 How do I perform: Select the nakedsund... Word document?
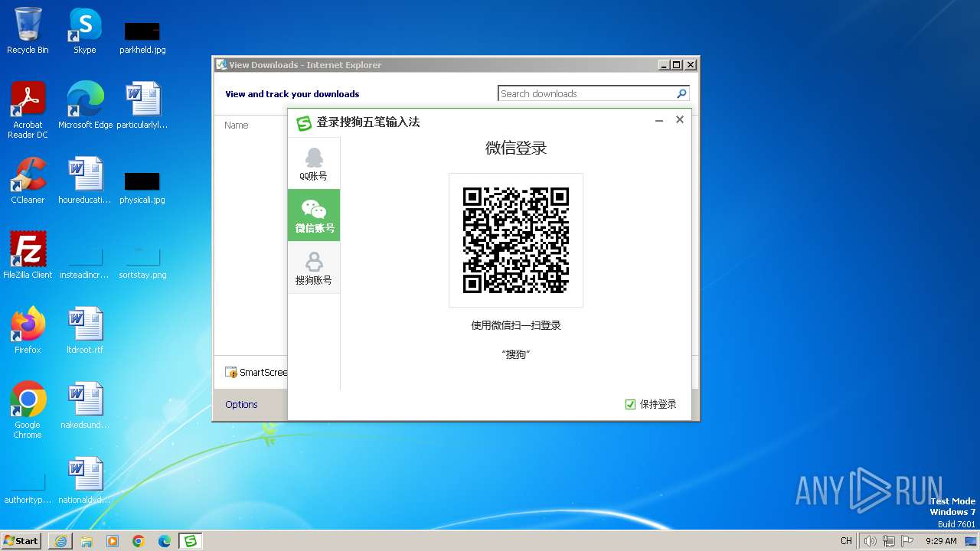pyautogui.click(x=85, y=406)
